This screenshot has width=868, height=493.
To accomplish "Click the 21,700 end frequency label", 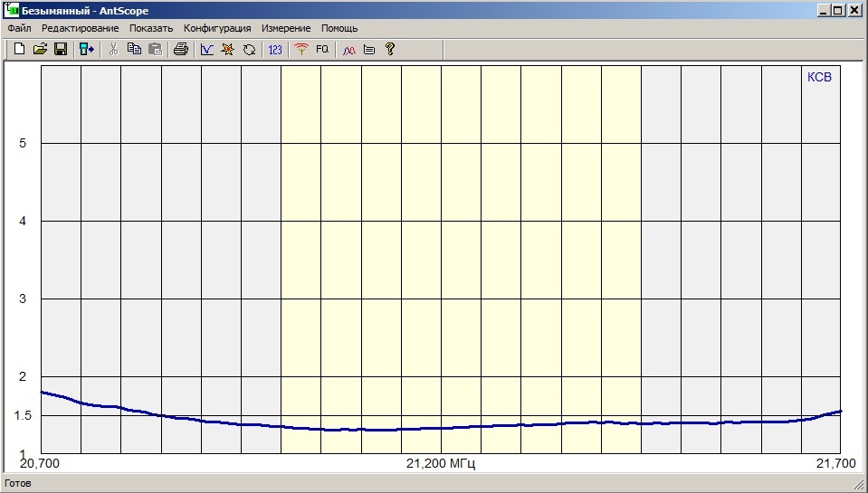I will pos(836,464).
